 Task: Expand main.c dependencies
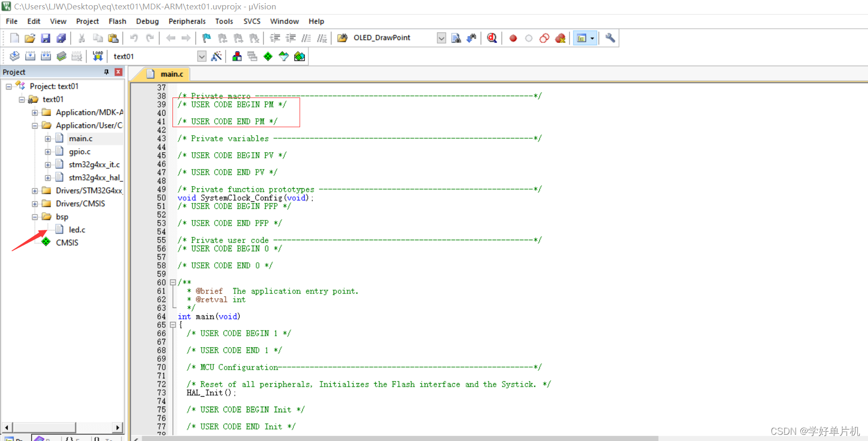48,139
